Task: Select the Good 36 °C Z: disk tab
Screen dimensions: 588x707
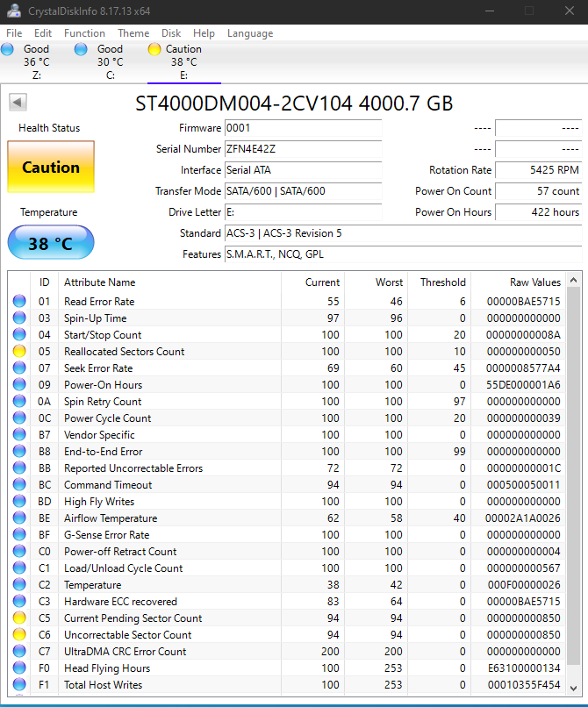Action: [37, 61]
